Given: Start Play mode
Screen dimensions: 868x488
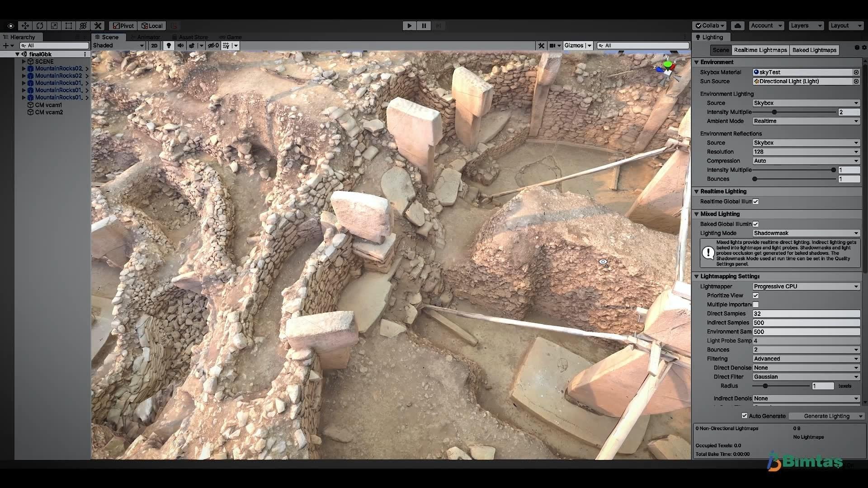Looking at the screenshot, I should [x=409, y=26].
